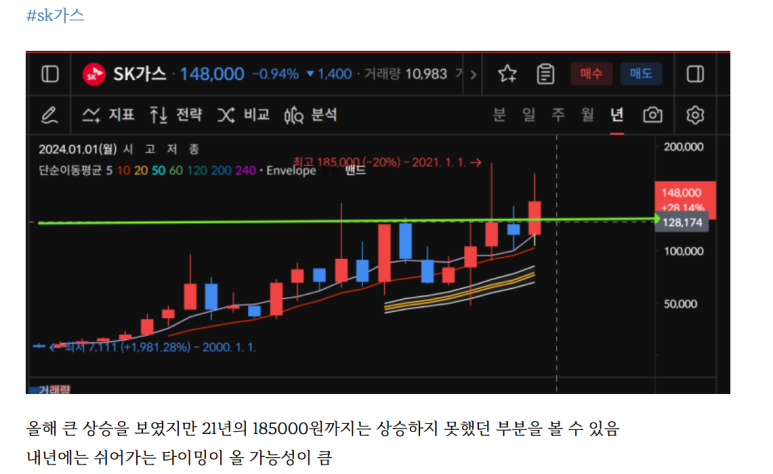Switch chart to 분 minute interval
The image size is (773, 474).
(499, 115)
